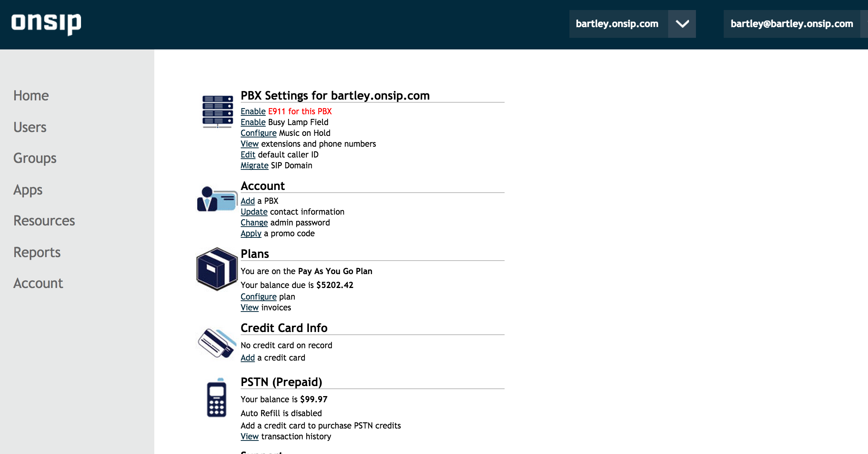
Task: Click the PSTN Prepaid mobile phone icon
Action: 217,398
